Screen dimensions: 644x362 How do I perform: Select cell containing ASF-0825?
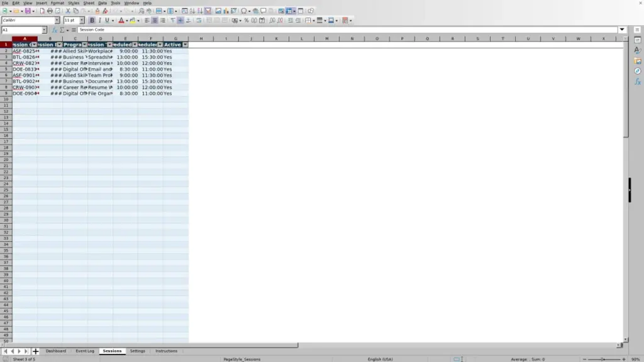point(25,51)
